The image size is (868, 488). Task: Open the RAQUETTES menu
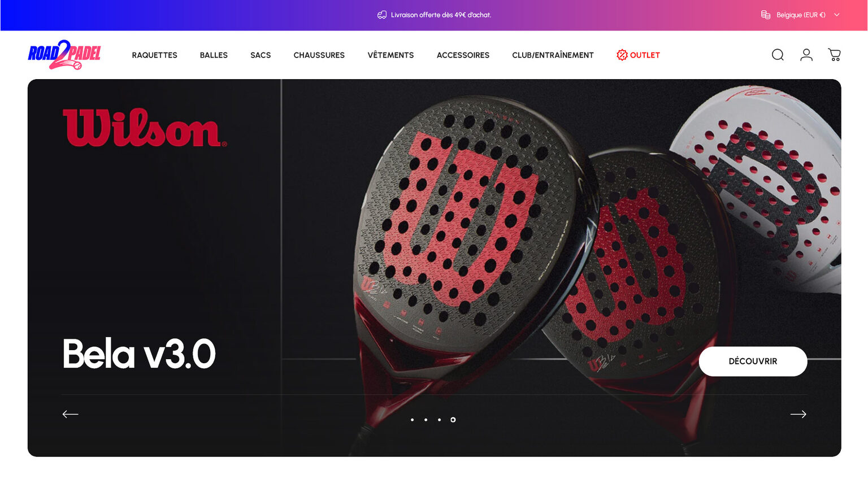[x=154, y=55]
